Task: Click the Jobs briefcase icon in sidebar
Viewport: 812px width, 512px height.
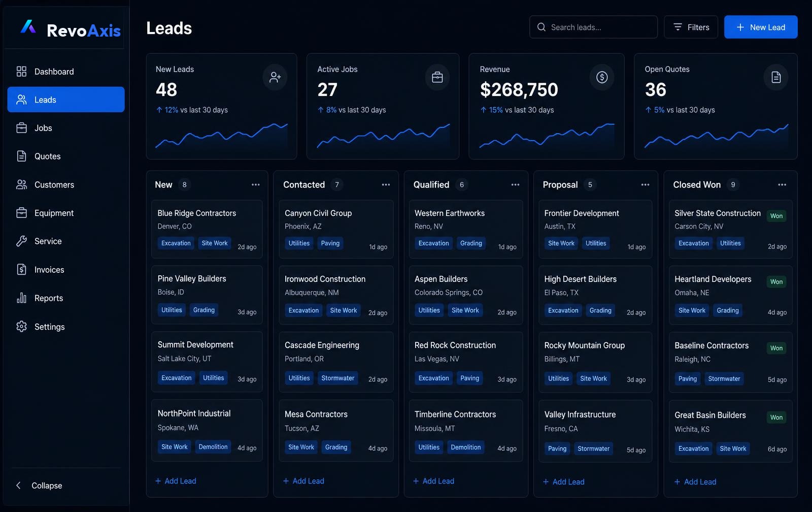Action: coord(21,128)
